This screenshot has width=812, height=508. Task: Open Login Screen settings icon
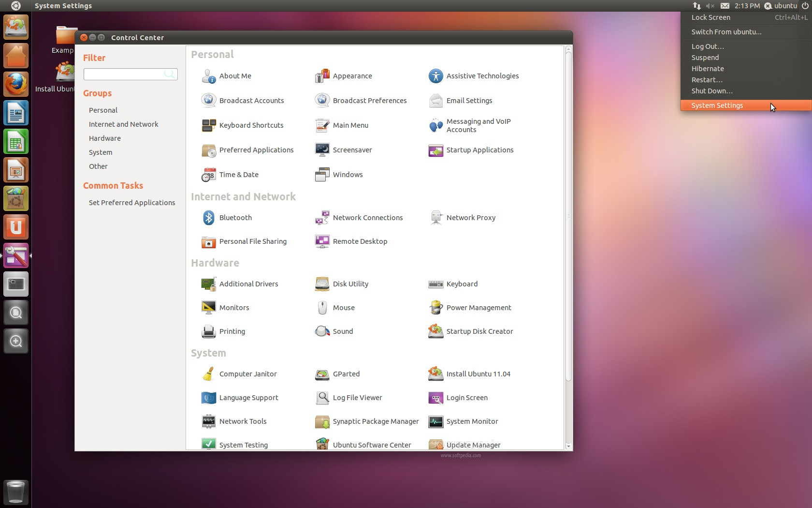point(436,398)
